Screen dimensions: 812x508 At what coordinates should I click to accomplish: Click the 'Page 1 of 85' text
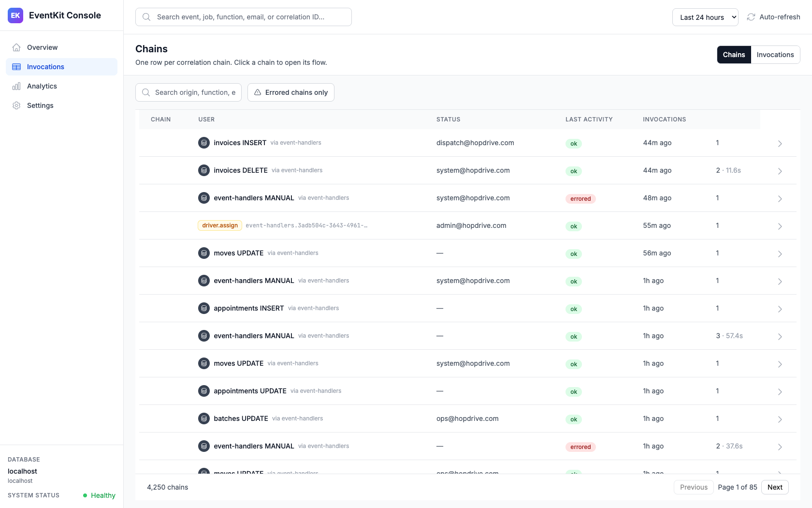click(738, 487)
